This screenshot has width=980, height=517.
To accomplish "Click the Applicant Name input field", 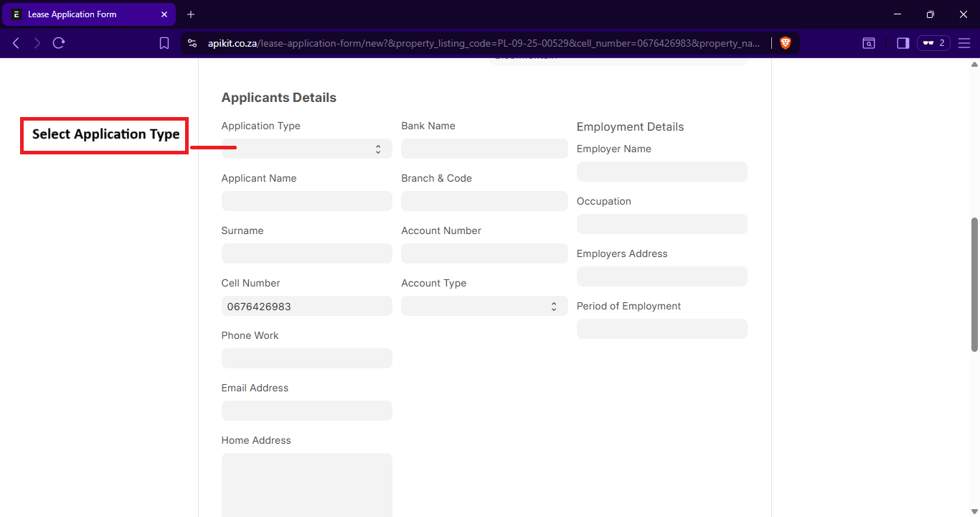I will click(306, 201).
